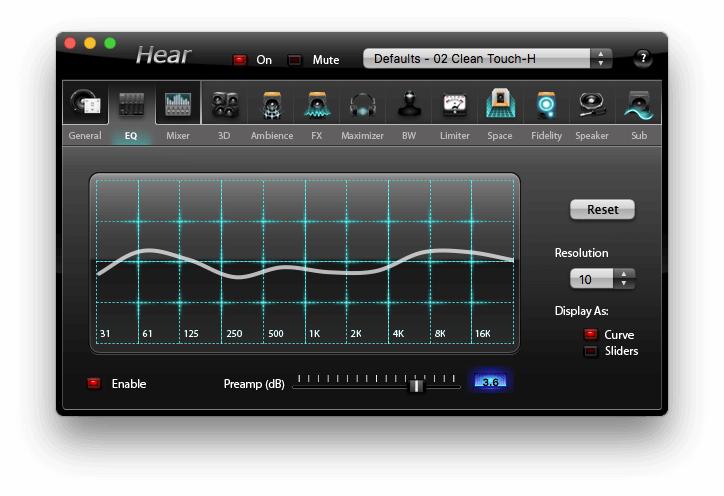Select the EQ sliders icon
Viewport: 724px width, 496px height.
coord(132,103)
